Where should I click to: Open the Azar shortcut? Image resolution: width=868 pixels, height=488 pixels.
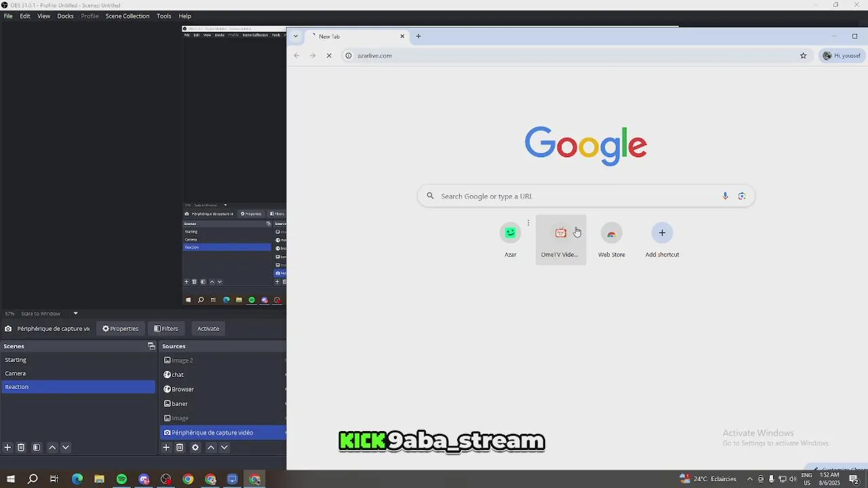coord(511,240)
